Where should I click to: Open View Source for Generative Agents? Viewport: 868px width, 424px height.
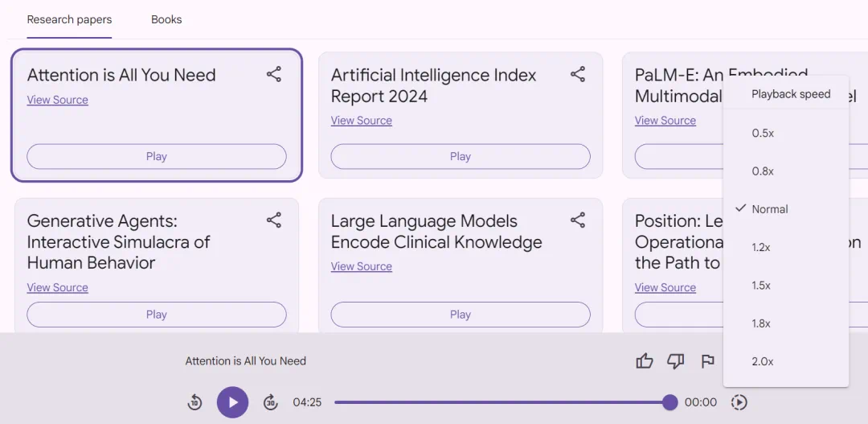pyautogui.click(x=58, y=287)
